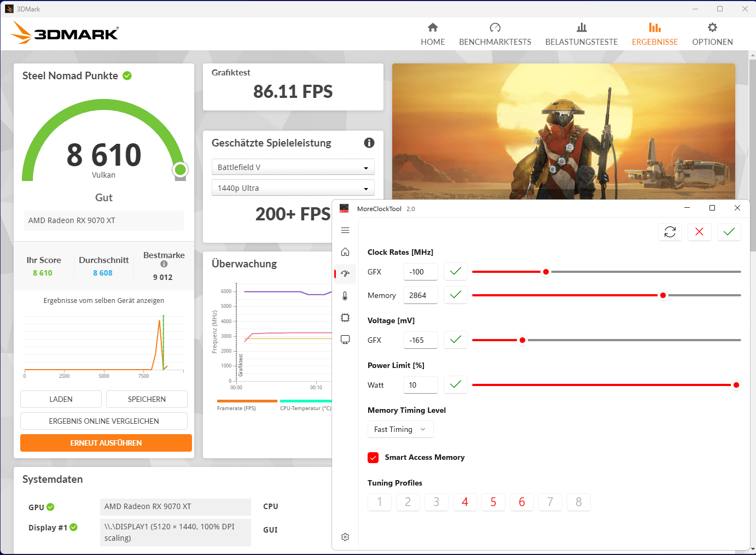Open the HOME tab in 3DMark

[433, 34]
